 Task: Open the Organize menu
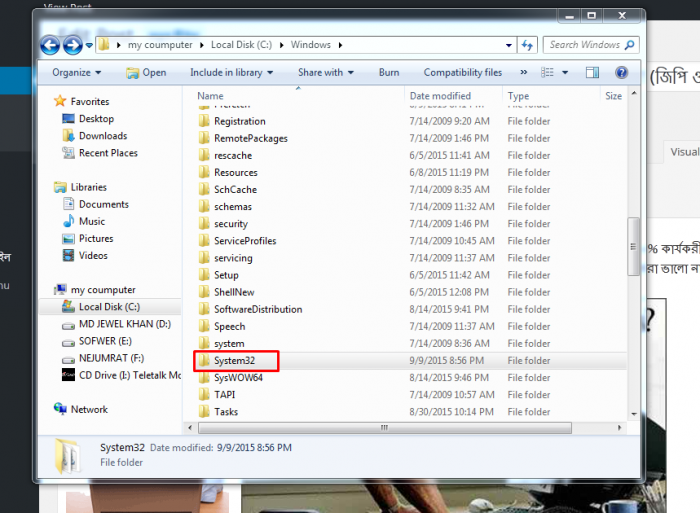(x=76, y=72)
